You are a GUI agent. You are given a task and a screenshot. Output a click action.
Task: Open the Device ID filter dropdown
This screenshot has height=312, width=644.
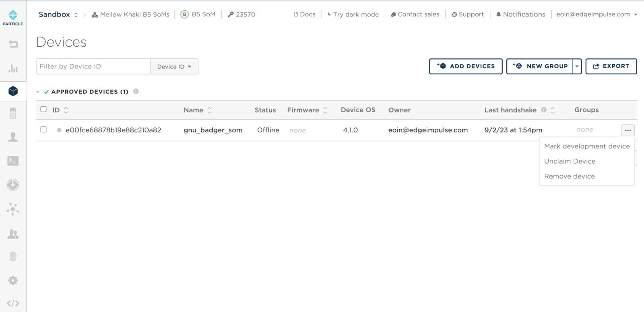pyautogui.click(x=174, y=66)
